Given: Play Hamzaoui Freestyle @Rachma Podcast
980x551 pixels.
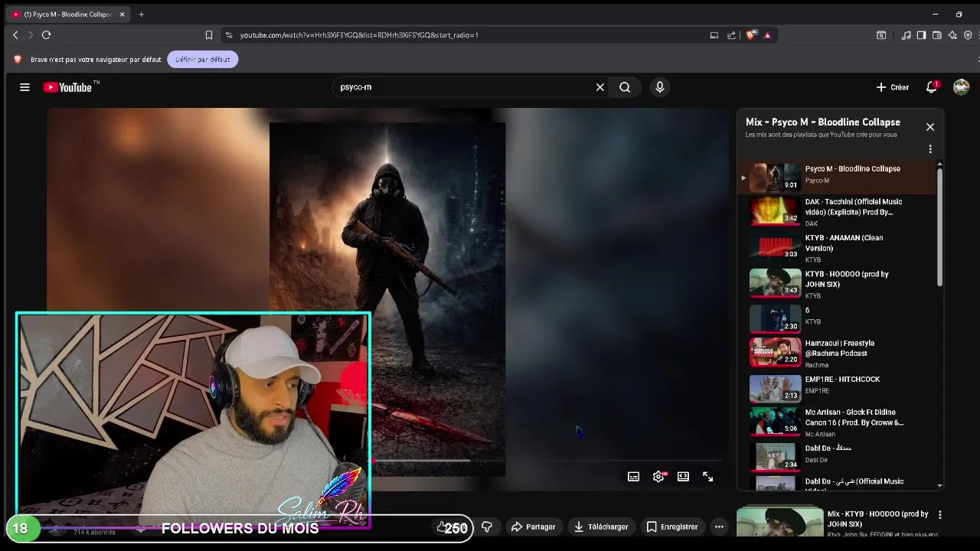Looking at the screenshot, I should (x=838, y=353).
